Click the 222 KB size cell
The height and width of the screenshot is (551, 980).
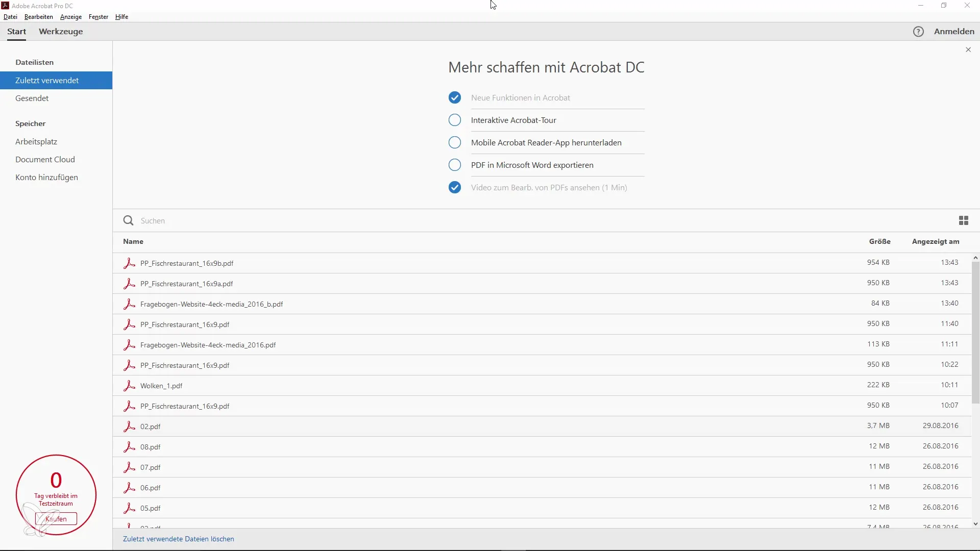click(x=878, y=385)
